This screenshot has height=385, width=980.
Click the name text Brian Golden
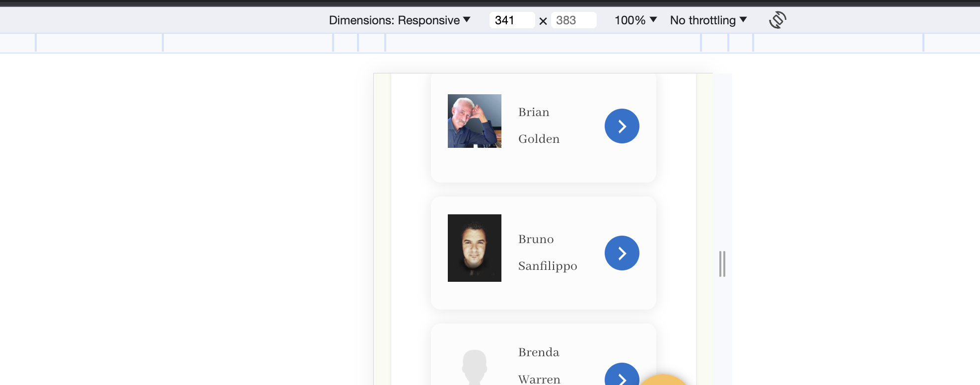[x=539, y=126]
